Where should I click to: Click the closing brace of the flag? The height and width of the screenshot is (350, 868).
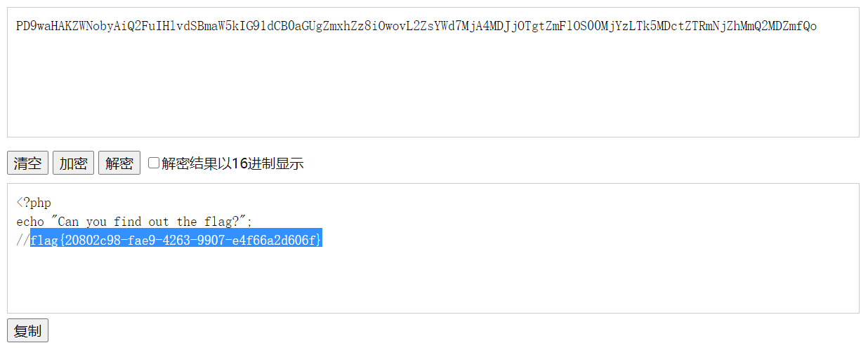click(x=319, y=240)
